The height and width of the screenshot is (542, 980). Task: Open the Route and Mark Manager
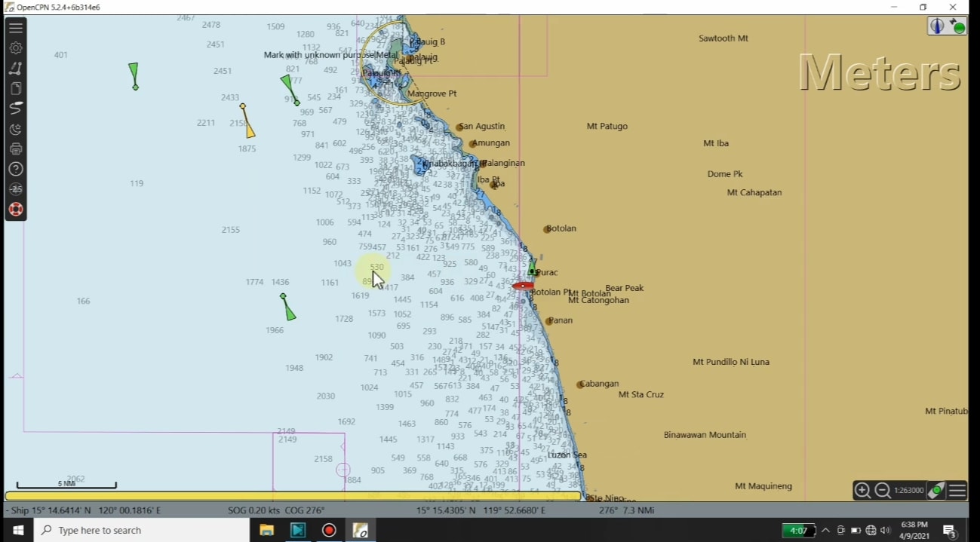[16, 88]
